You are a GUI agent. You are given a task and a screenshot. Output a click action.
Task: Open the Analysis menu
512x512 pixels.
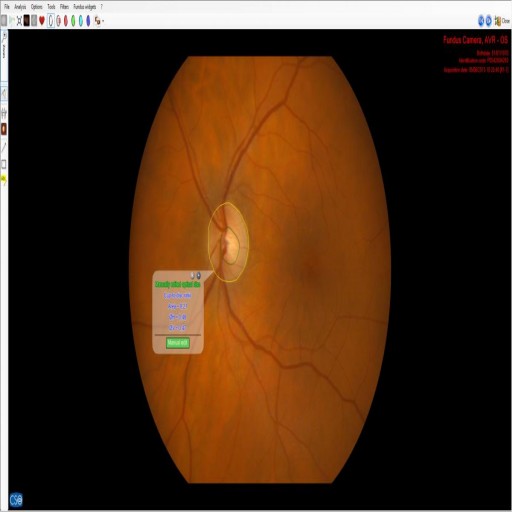[x=20, y=7]
